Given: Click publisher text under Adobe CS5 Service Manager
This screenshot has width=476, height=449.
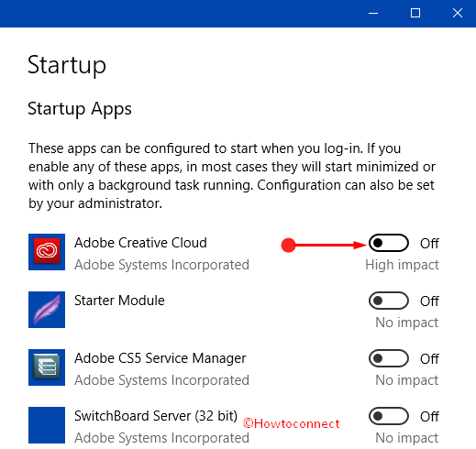Looking at the screenshot, I should pos(161,380).
